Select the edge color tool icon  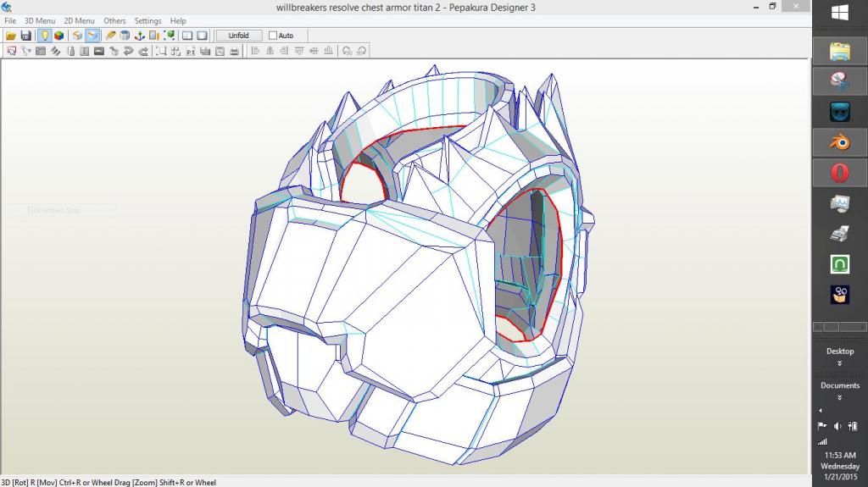click(70, 51)
